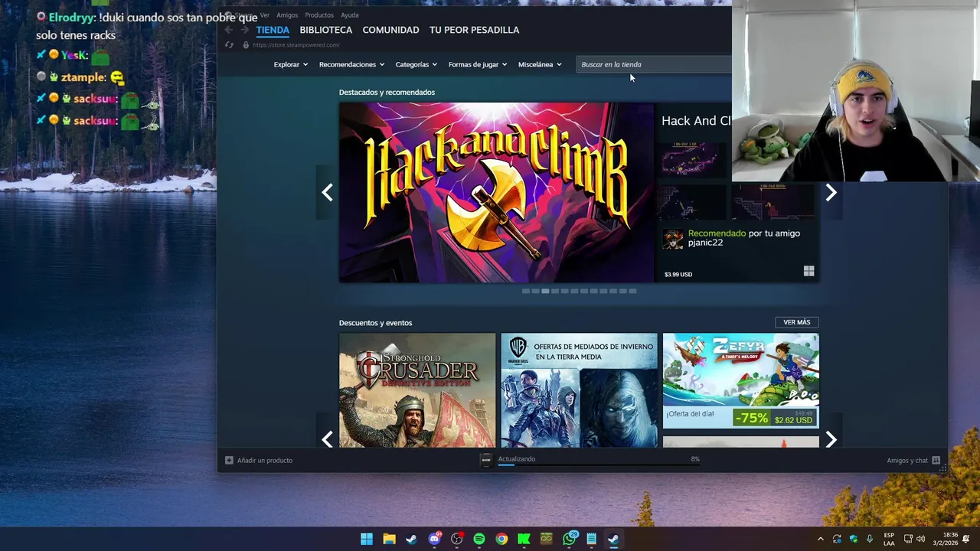980x551 pixels.
Task: Reload the Steam store page
Action: pyautogui.click(x=229, y=44)
